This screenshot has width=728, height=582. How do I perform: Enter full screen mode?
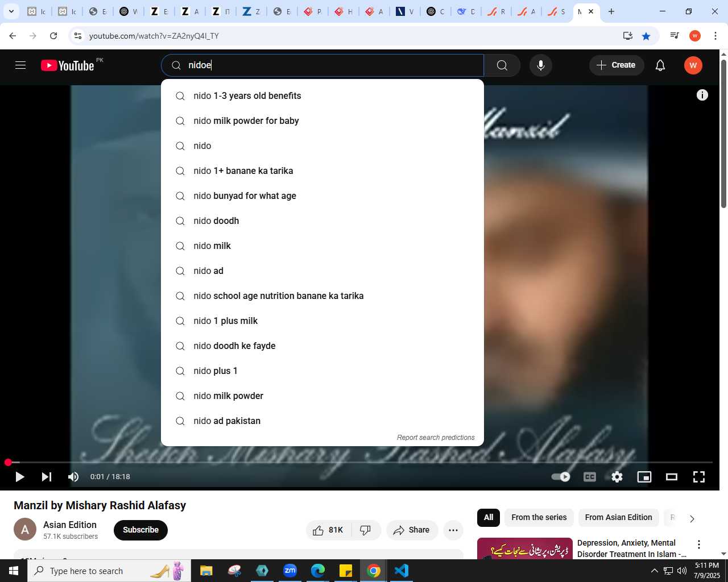699,477
